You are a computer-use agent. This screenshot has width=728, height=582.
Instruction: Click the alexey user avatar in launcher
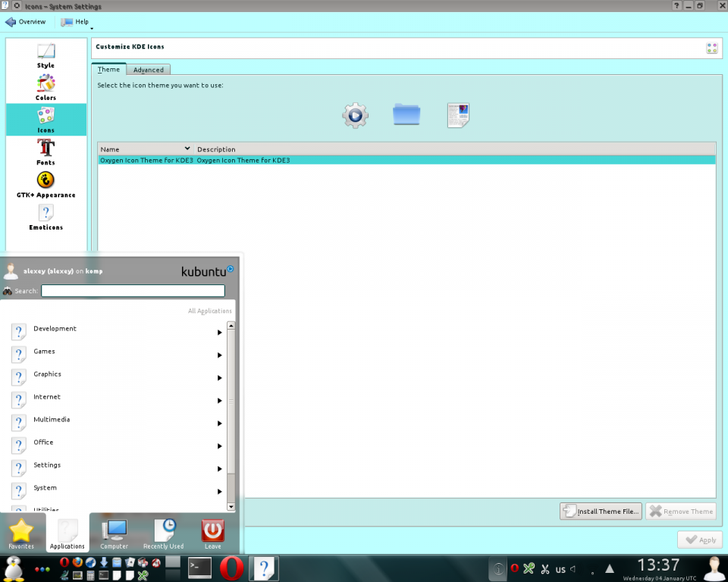point(10,271)
